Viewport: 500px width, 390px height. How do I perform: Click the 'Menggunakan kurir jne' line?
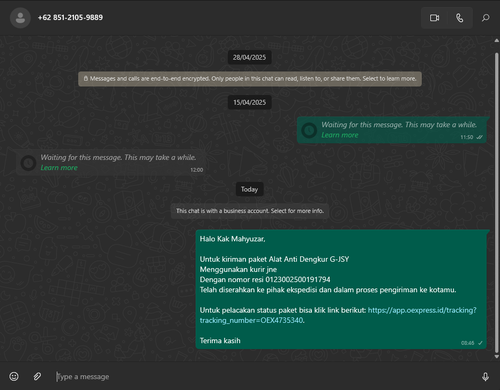point(238,269)
